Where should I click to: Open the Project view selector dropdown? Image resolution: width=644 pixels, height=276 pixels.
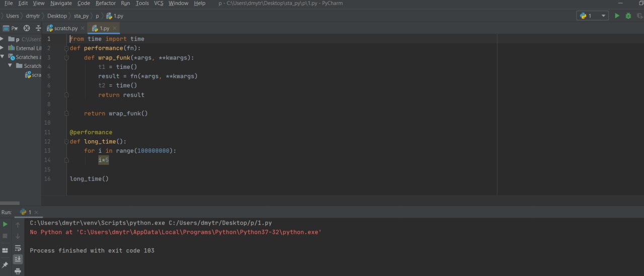[x=11, y=28]
